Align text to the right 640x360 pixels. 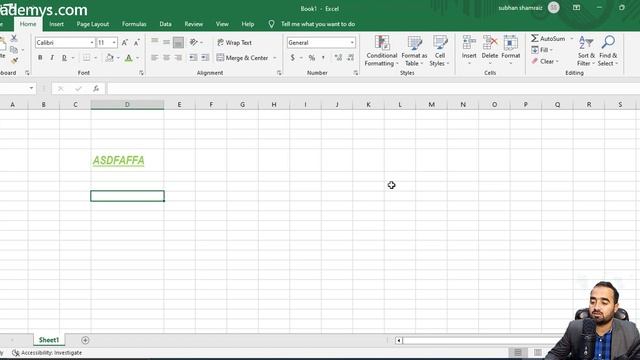[x=178, y=58]
